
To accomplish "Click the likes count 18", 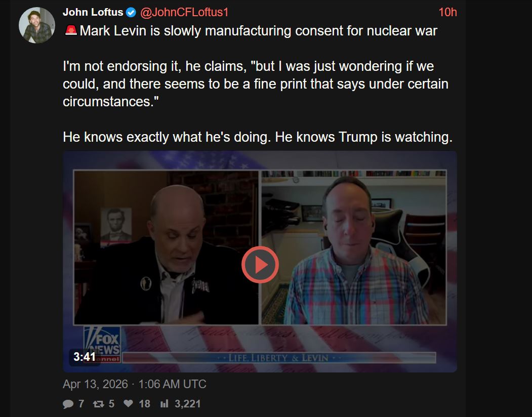I will coord(145,404).
